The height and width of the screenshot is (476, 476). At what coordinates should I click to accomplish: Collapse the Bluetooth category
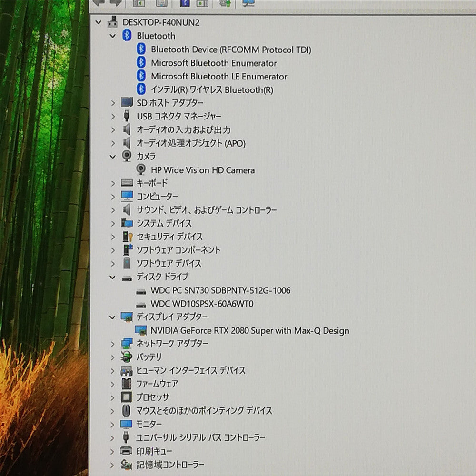click(x=113, y=36)
